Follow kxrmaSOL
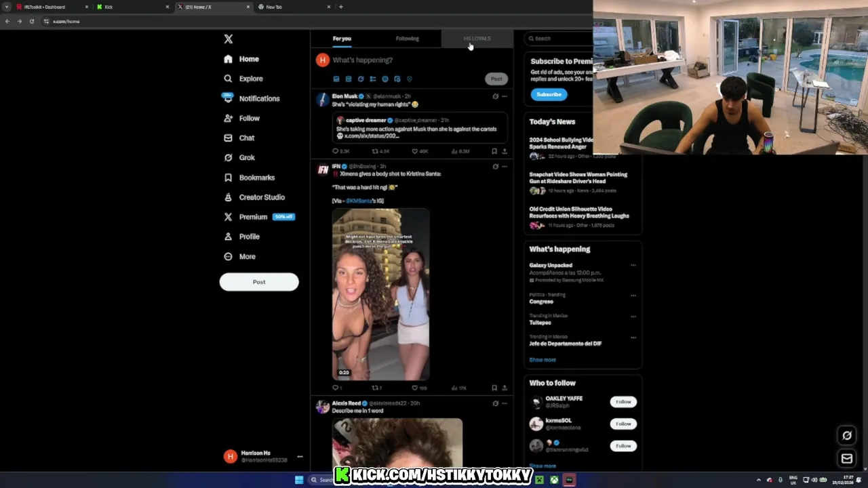Screen dimensions: 868x488 click(x=623, y=424)
